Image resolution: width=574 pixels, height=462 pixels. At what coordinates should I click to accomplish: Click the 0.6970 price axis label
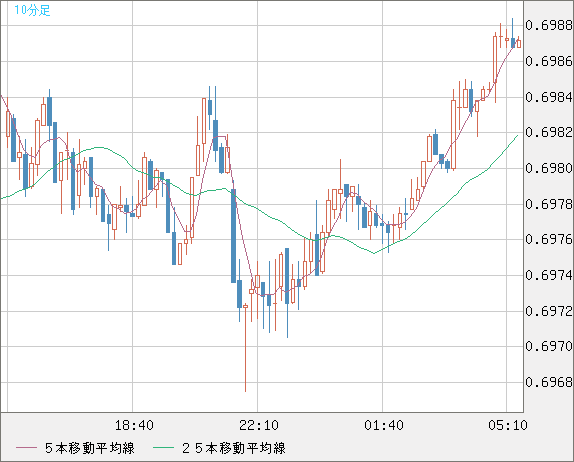[549, 346]
